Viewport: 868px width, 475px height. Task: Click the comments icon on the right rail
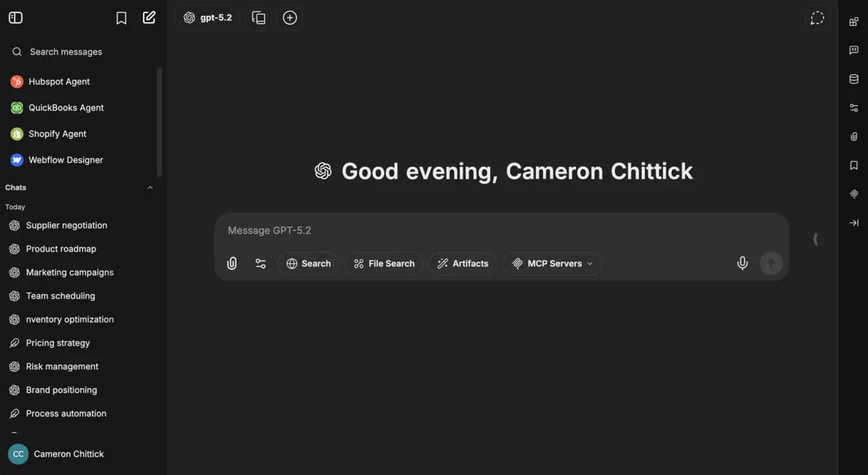pyautogui.click(x=853, y=49)
